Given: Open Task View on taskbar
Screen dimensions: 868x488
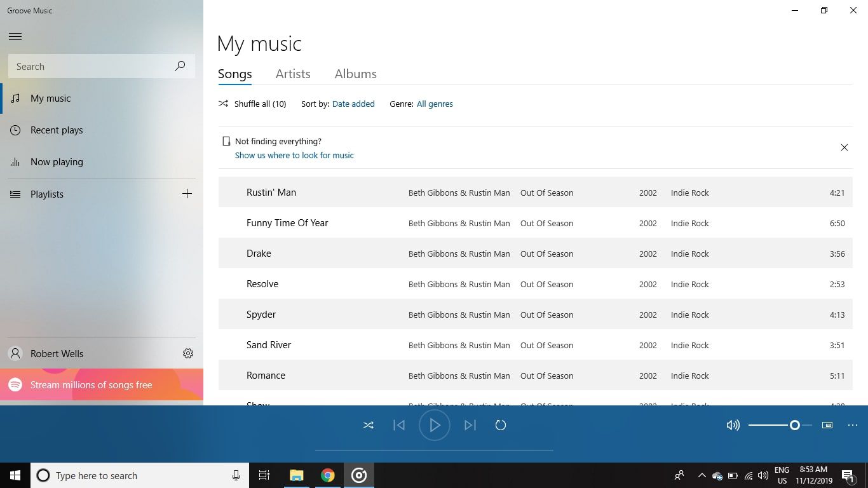Looking at the screenshot, I should [264, 475].
